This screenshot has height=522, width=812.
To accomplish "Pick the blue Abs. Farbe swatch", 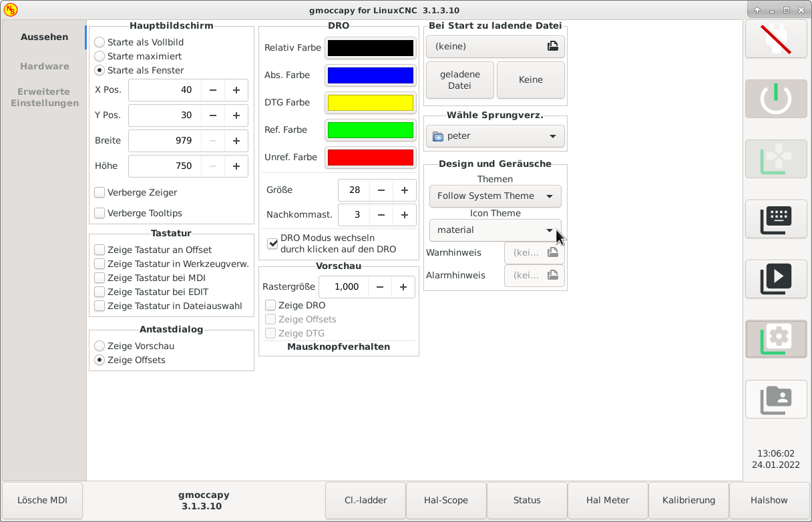I will [x=371, y=75].
